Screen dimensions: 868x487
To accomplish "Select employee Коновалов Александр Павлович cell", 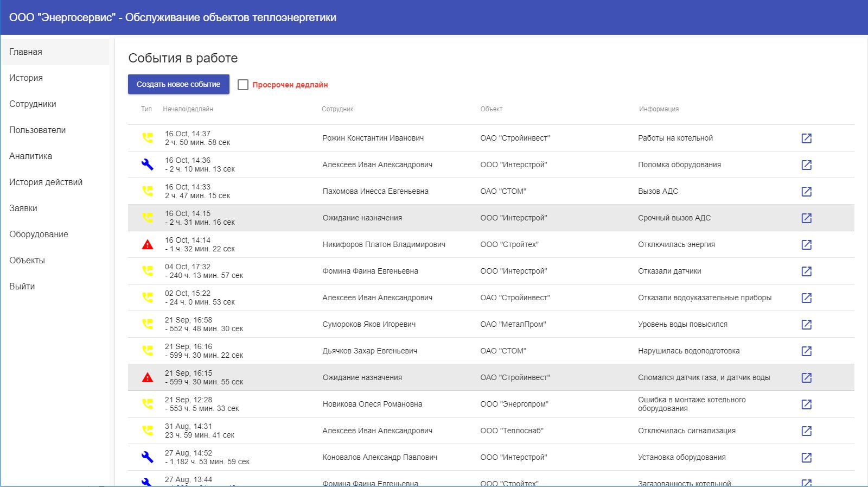I will pyautogui.click(x=380, y=458).
